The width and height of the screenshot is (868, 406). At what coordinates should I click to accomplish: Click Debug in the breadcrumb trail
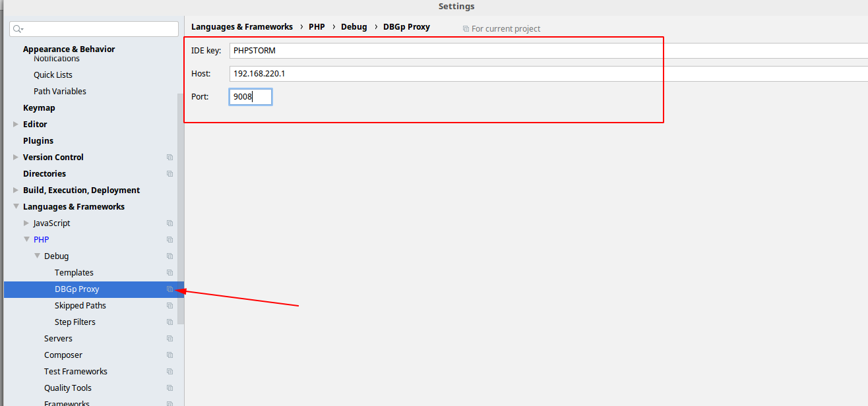click(354, 26)
